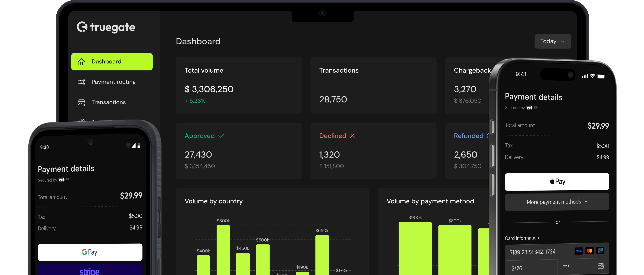Expand More payment methods on iPhone

557,202
